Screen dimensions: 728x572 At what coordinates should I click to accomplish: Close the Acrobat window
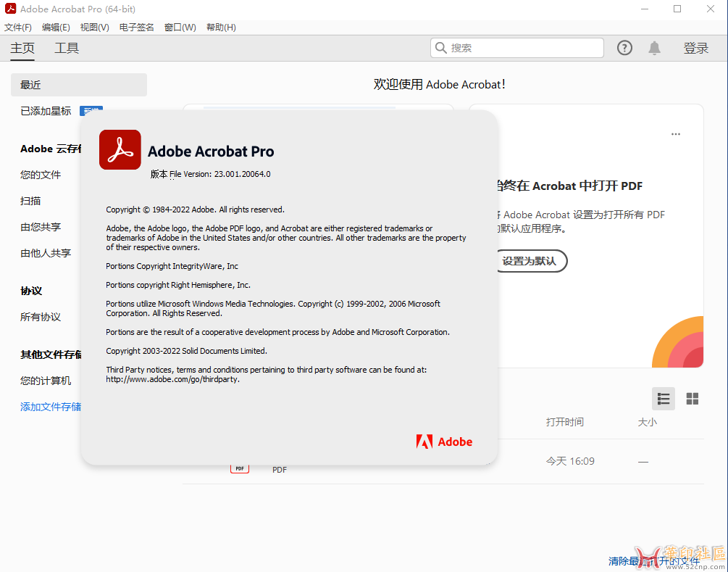click(x=711, y=9)
